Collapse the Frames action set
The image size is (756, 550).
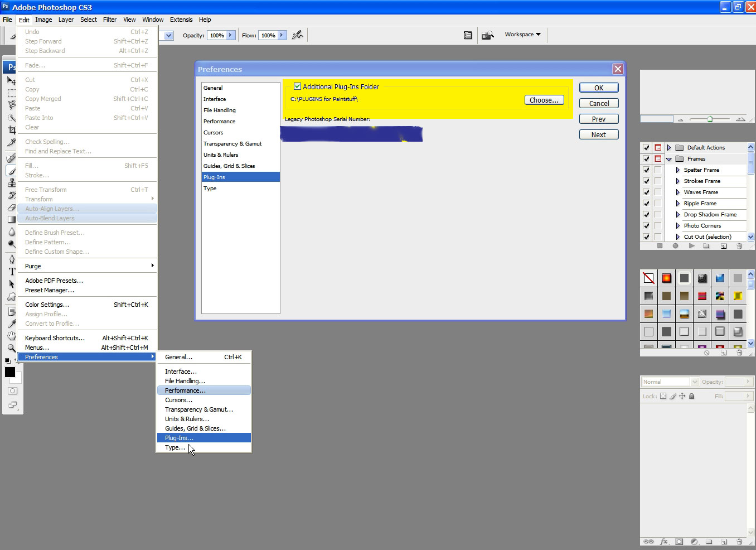click(x=668, y=159)
